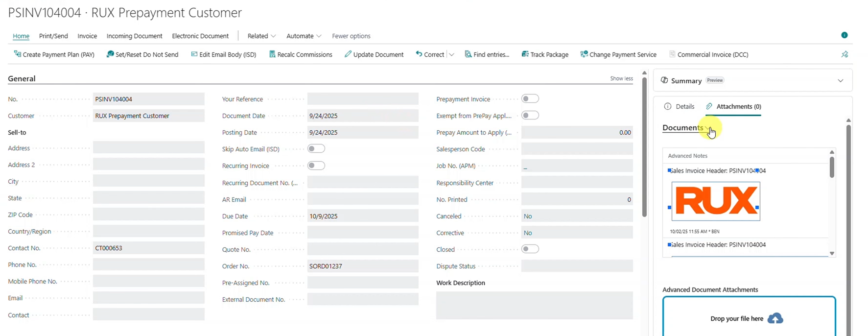Open the Incoming Document menu
This screenshot has width=868, height=336.
[x=134, y=36]
